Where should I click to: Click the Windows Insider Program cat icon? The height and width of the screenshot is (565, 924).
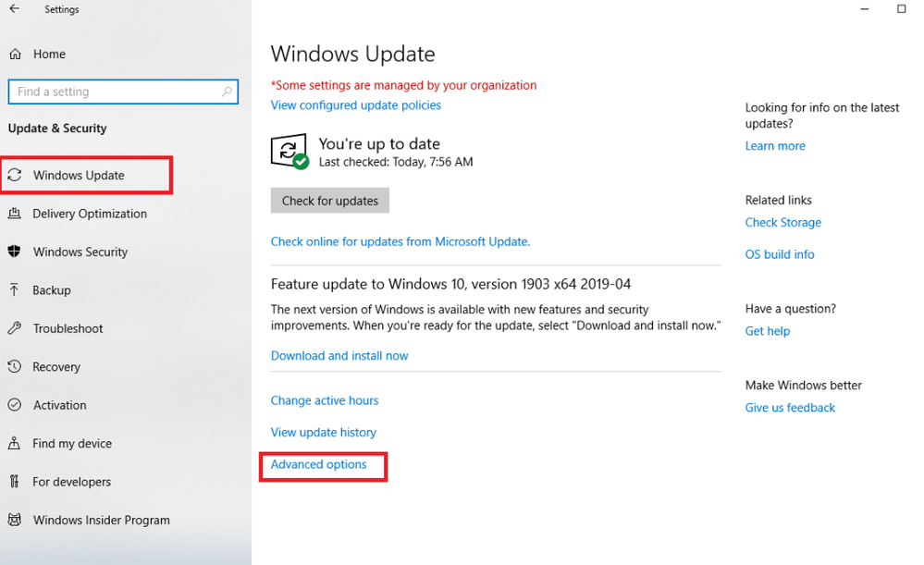15,520
